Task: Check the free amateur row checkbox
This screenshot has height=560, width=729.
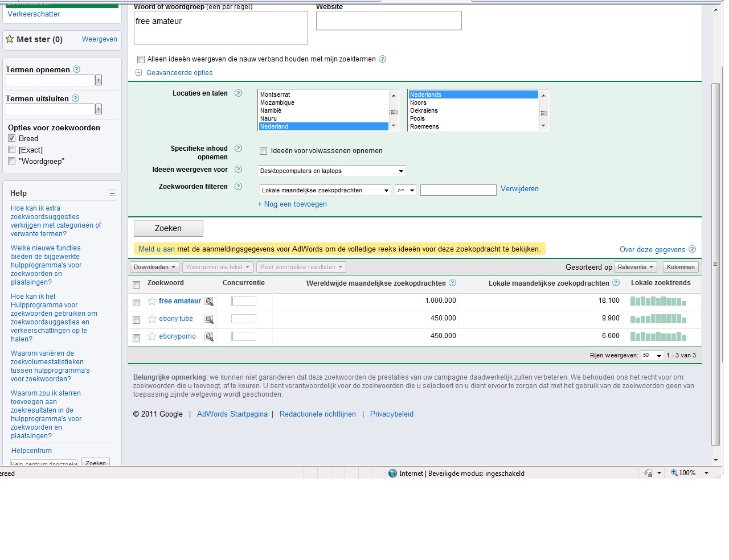Action: pyautogui.click(x=136, y=302)
